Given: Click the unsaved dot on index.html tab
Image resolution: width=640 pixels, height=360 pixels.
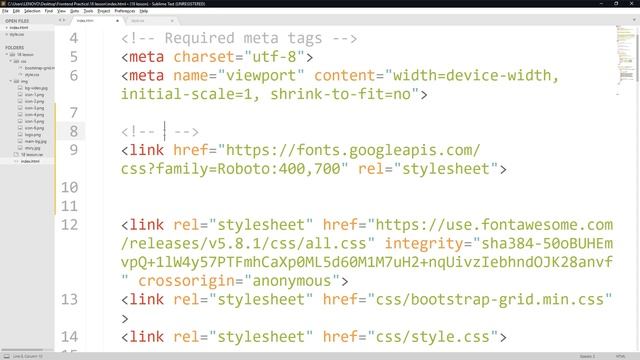Looking at the screenshot, I should coord(118,20).
